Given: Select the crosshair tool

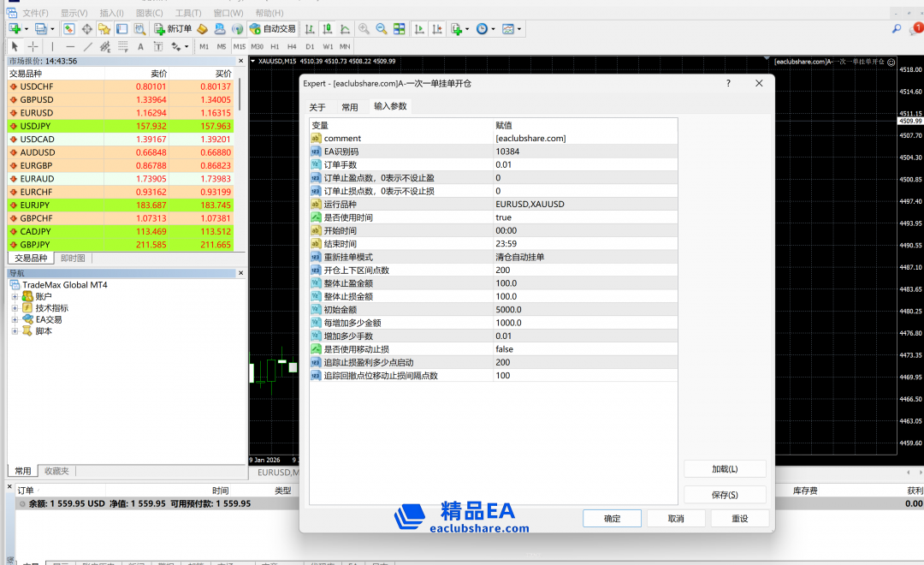Looking at the screenshot, I should point(33,46).
